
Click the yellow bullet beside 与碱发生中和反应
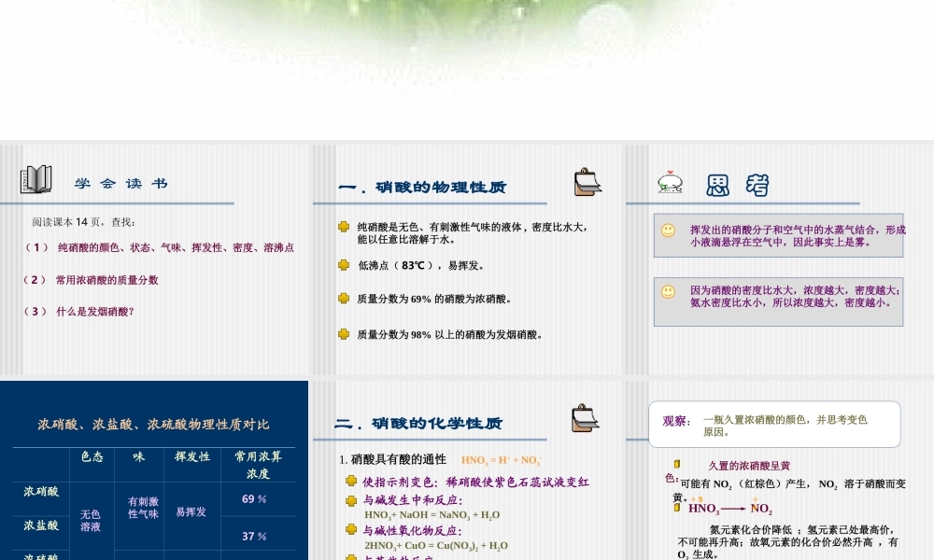pos(351,500)
